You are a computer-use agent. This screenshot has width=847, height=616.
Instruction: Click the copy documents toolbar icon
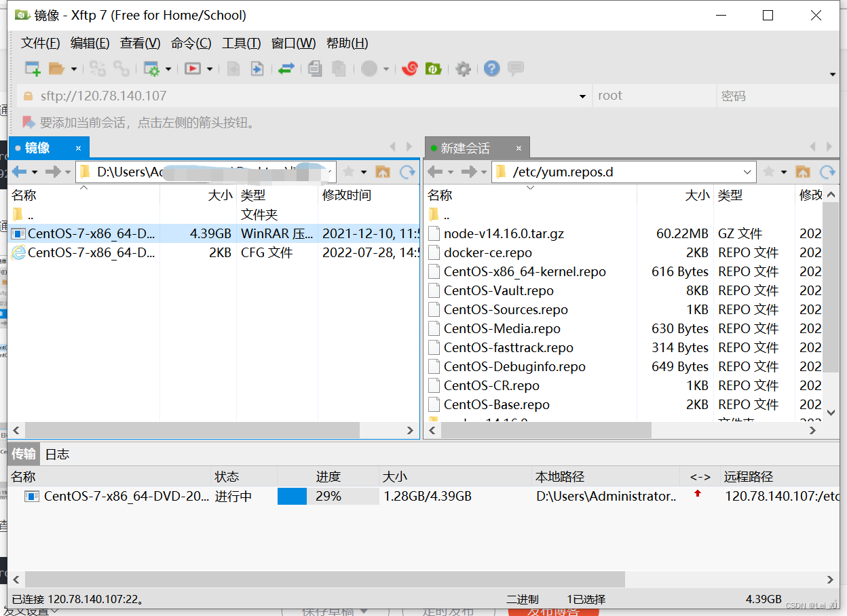point(314,69)
